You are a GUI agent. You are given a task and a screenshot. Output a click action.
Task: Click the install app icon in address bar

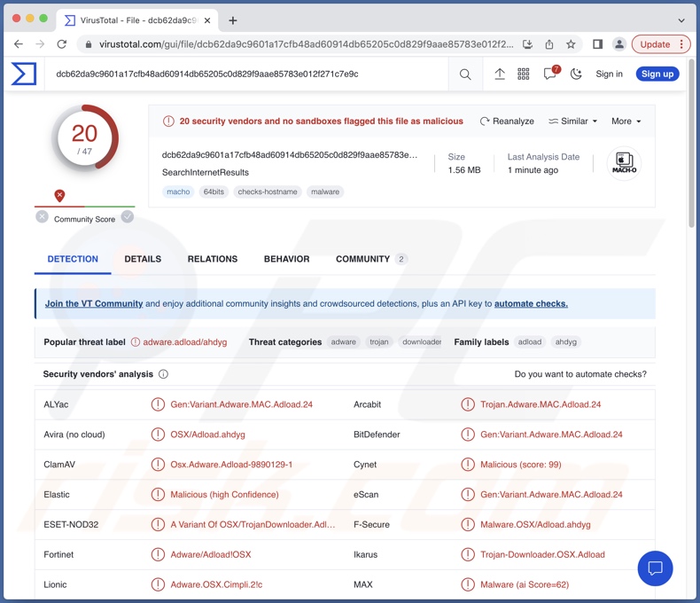[x=528, y=44]
